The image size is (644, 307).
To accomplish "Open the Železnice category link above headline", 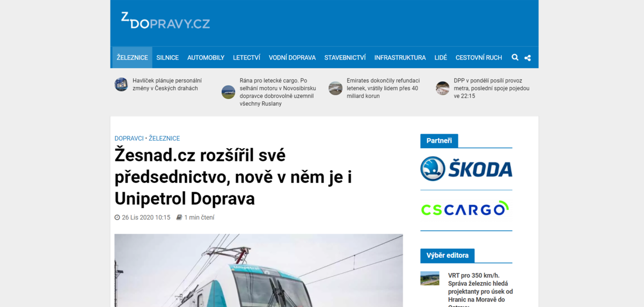I will (164, 138).
